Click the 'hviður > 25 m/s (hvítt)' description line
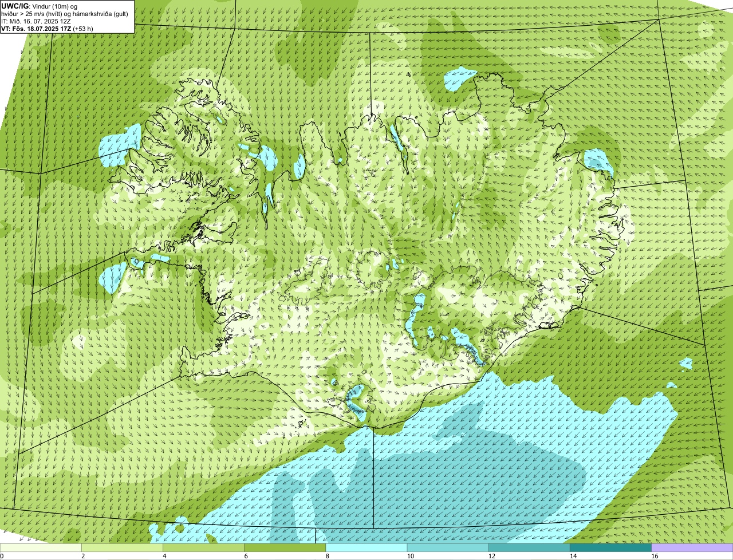Screen dimensions: 733x560 coord(65,14)
